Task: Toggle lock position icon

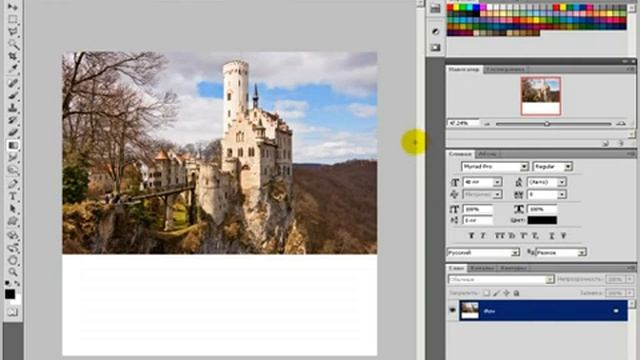Action: (x=507, y=293)
